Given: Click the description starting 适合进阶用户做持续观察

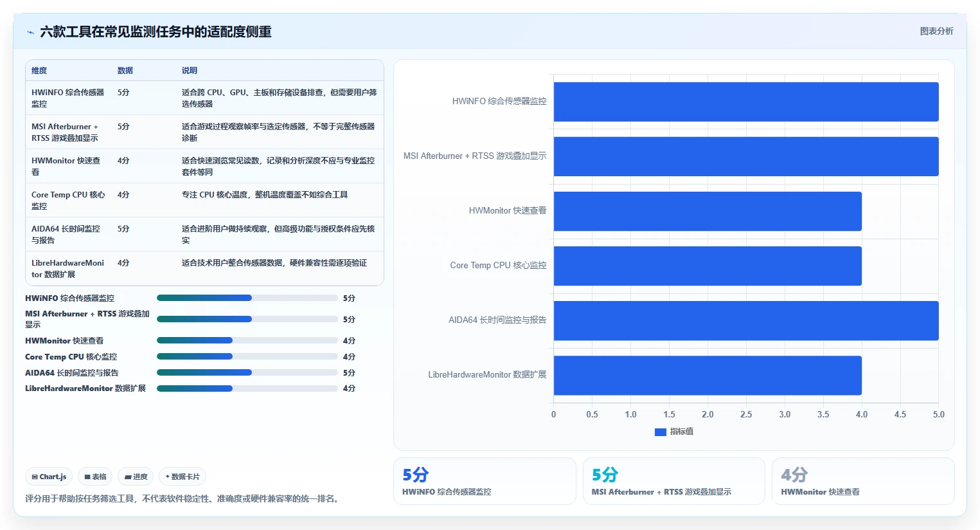Looking at the screenshot, I should [x=278, y=234].
